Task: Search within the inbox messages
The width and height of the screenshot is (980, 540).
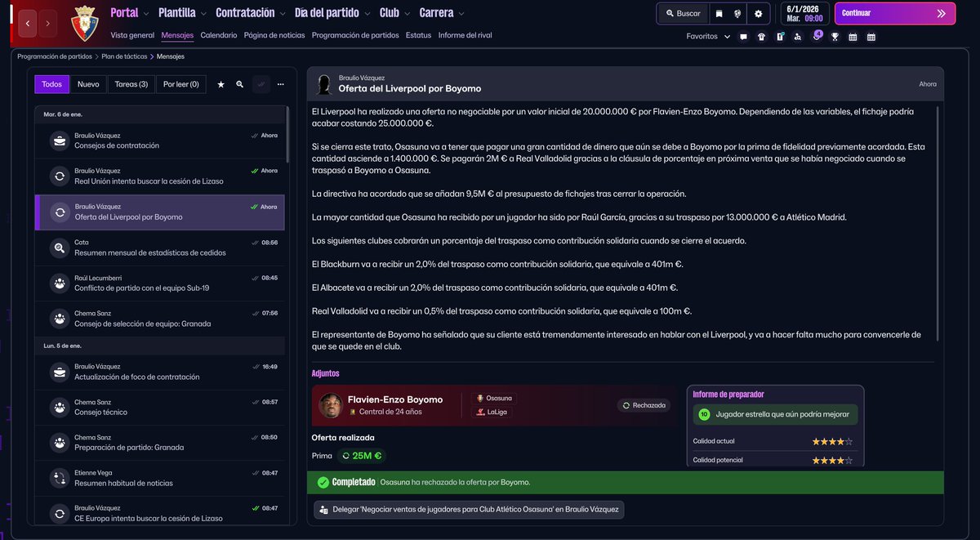Action: click(239, 84)
